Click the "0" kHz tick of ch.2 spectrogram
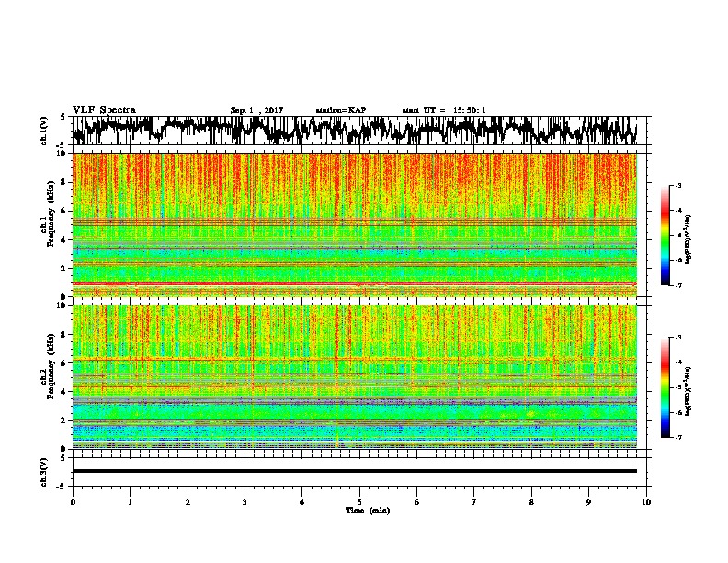 [63, 449]
